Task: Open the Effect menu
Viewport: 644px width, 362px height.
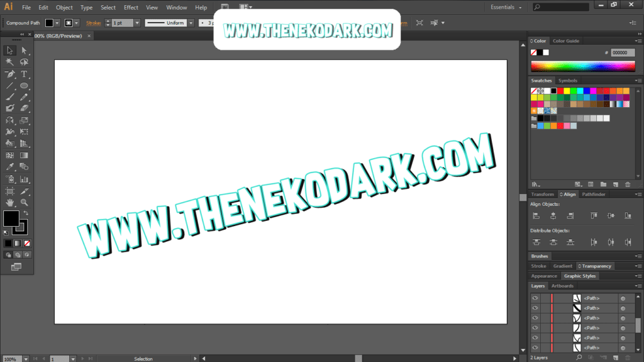Action: coord(131,8)
